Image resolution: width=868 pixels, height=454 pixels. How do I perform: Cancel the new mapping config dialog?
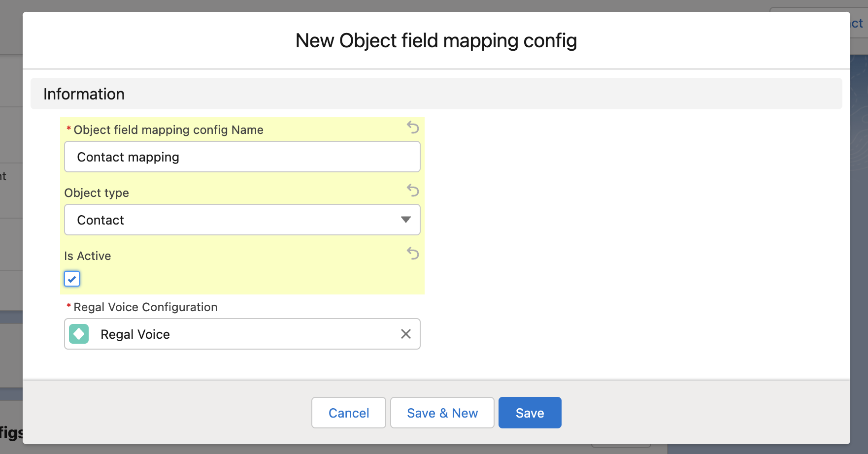348,413
